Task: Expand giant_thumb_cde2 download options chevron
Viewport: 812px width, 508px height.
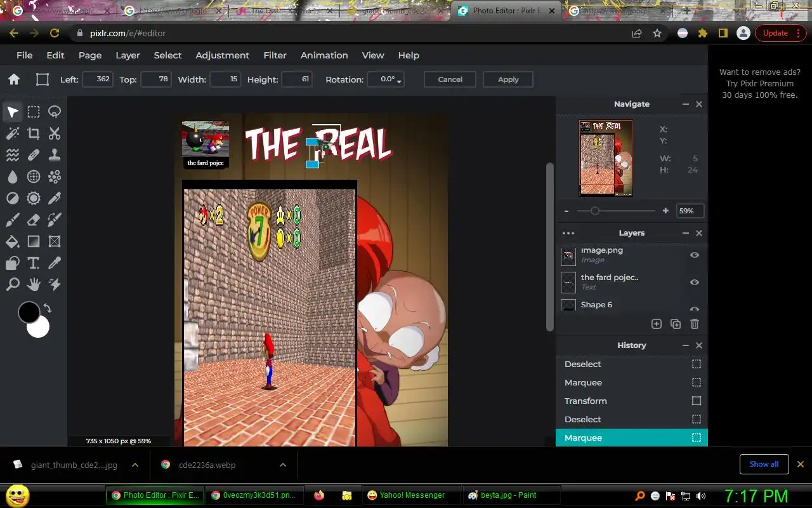Action: (x=134, y=465)
